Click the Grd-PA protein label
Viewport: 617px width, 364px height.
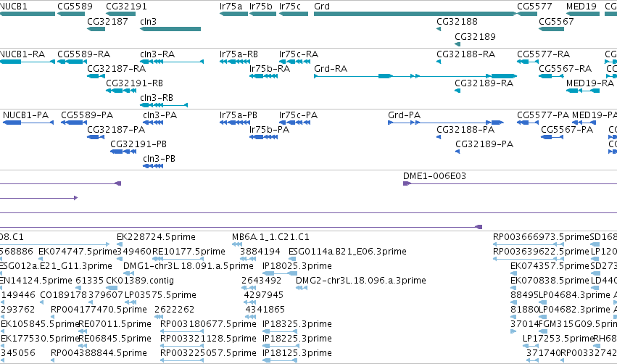point(404,115)
